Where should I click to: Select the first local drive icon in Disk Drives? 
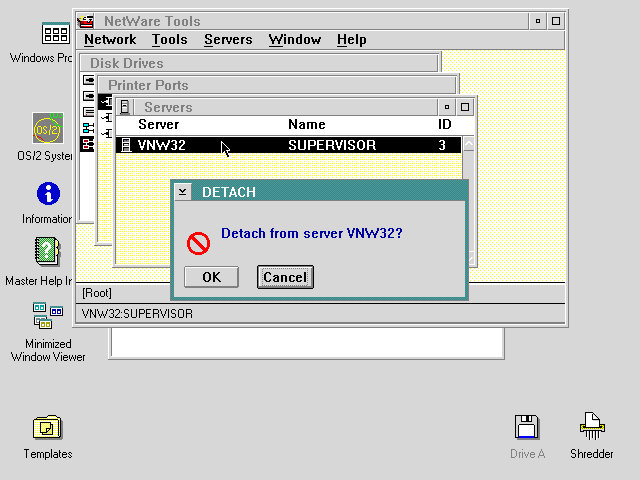[x=88, y=80]
